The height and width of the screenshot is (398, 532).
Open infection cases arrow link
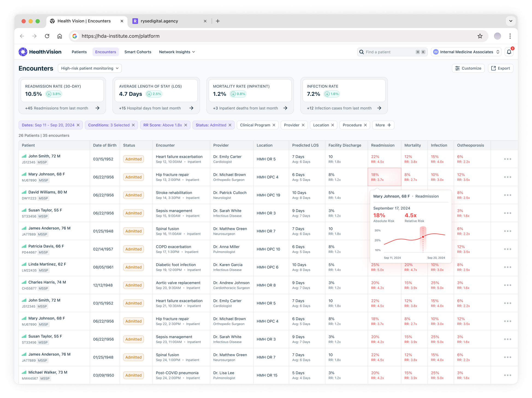pyautogui.click(x=379, y=108)
